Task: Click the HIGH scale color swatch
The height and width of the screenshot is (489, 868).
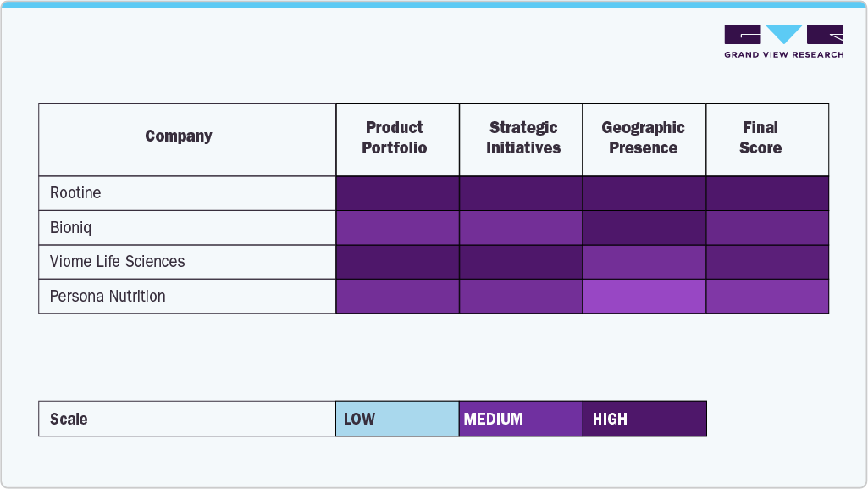Action: [x=644, y=419]
